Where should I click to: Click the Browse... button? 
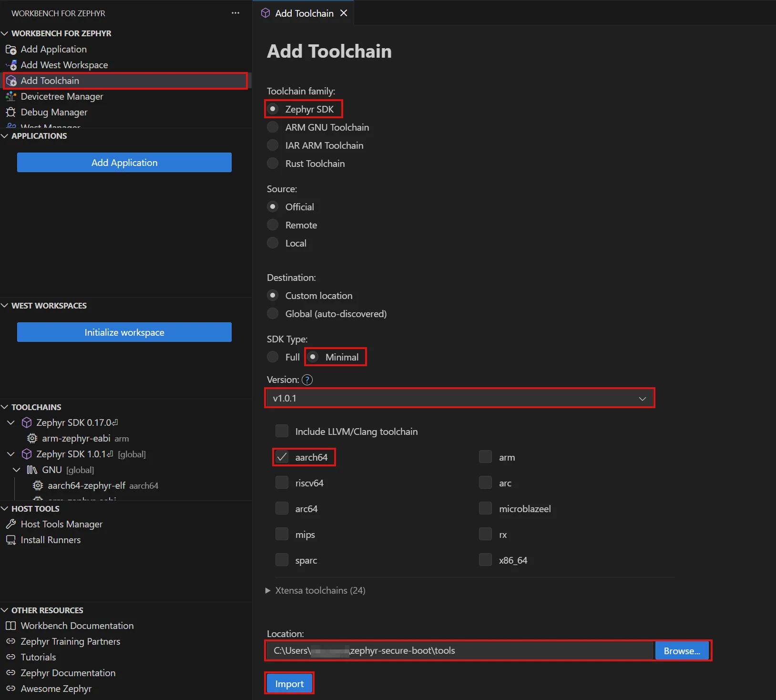pos(682,651)
